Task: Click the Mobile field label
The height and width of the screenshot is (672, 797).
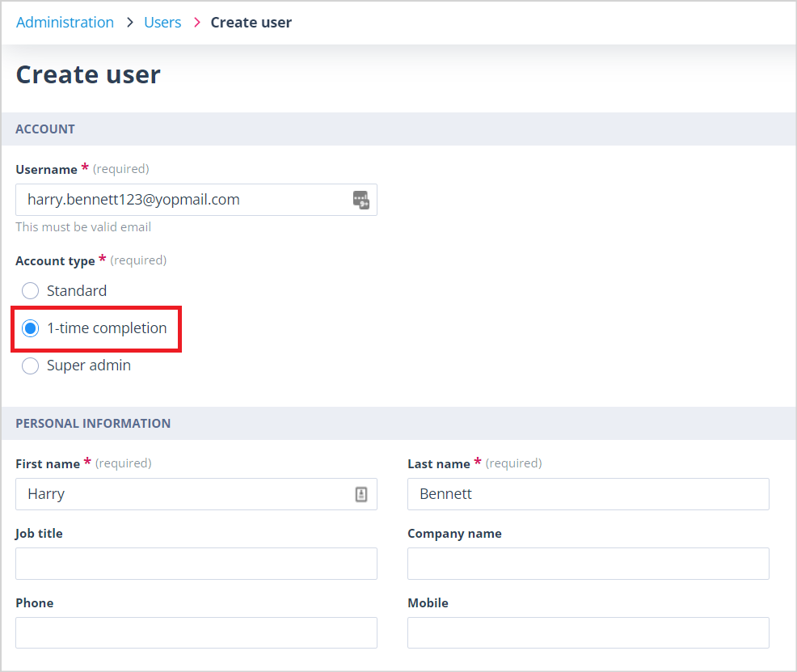Action: (428, 603)
